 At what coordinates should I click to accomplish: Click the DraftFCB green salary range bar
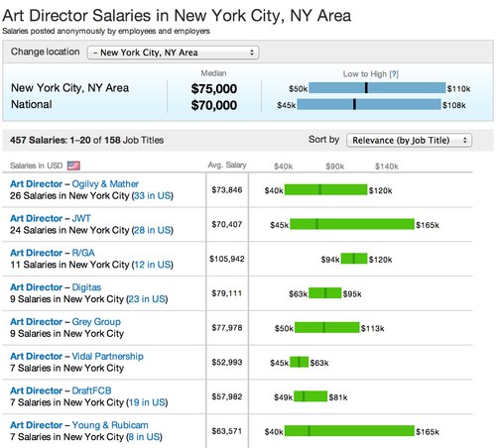[310, 396]
